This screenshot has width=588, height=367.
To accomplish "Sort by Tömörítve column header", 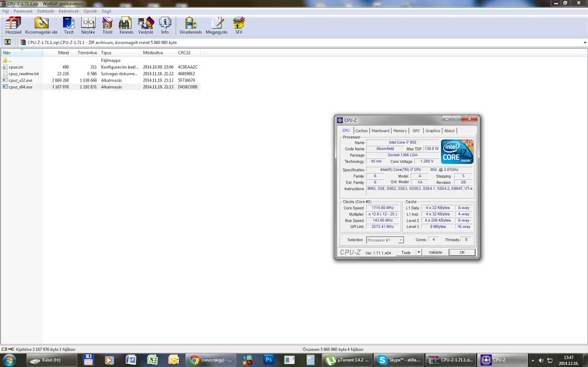I will coord(84,53).
